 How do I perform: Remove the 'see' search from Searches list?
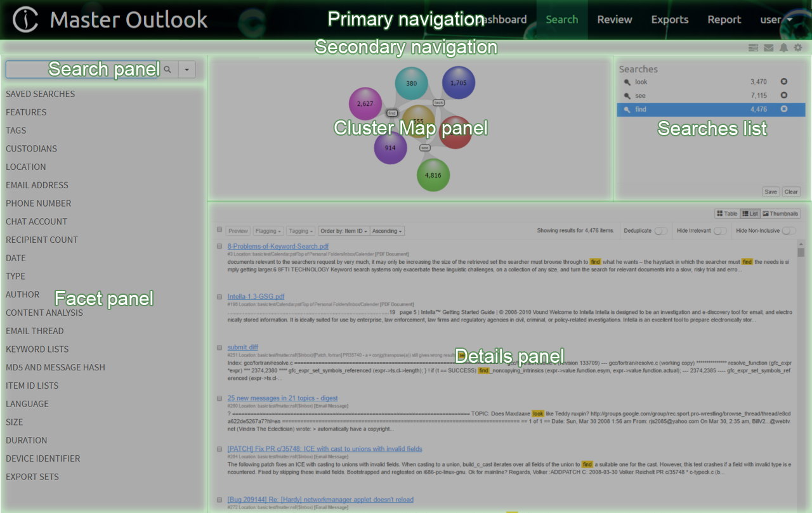click(x=783, y=96)
